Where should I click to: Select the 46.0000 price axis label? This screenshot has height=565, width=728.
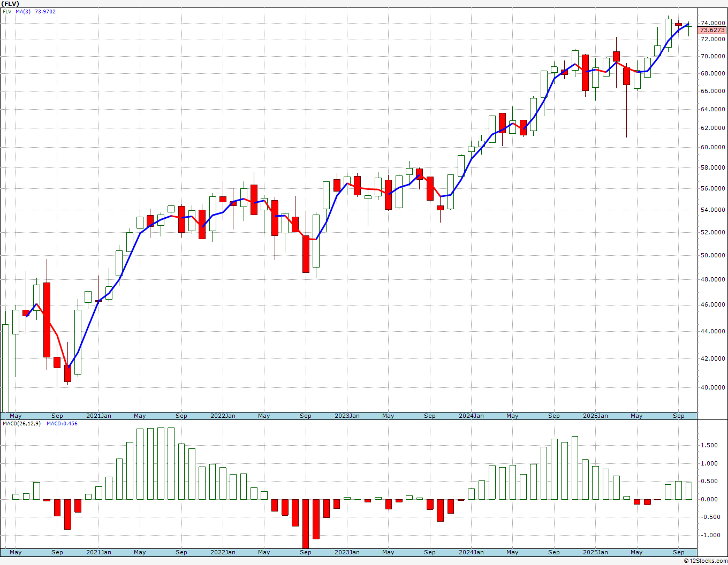coord(713,304)
